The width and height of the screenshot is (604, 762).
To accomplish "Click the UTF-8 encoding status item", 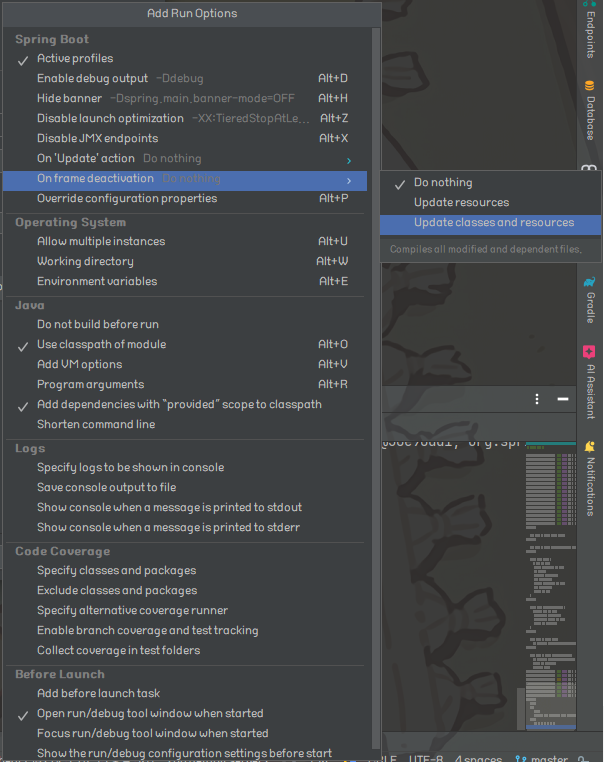I will [x=426, y=758].
